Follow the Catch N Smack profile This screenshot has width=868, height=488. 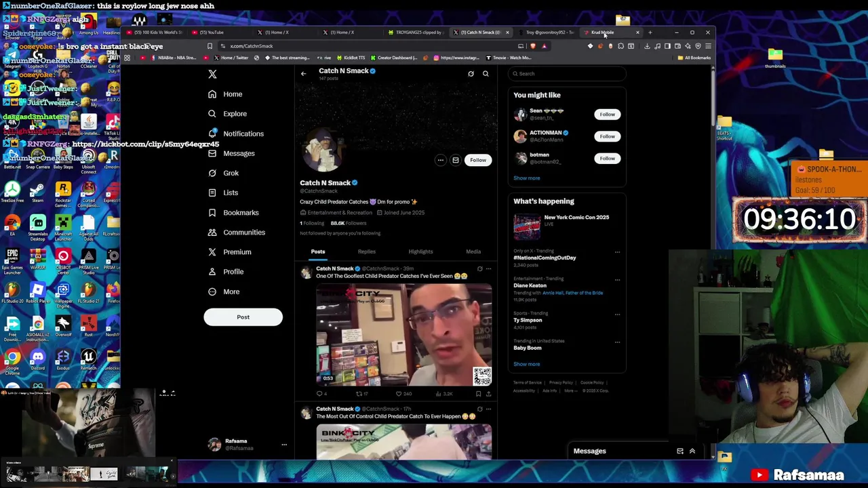(478, 160)
